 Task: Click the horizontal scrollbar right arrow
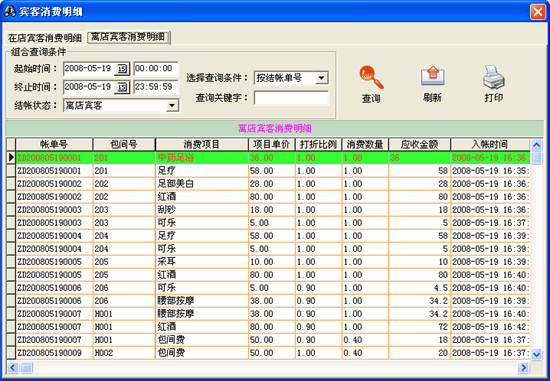(523, 367)
